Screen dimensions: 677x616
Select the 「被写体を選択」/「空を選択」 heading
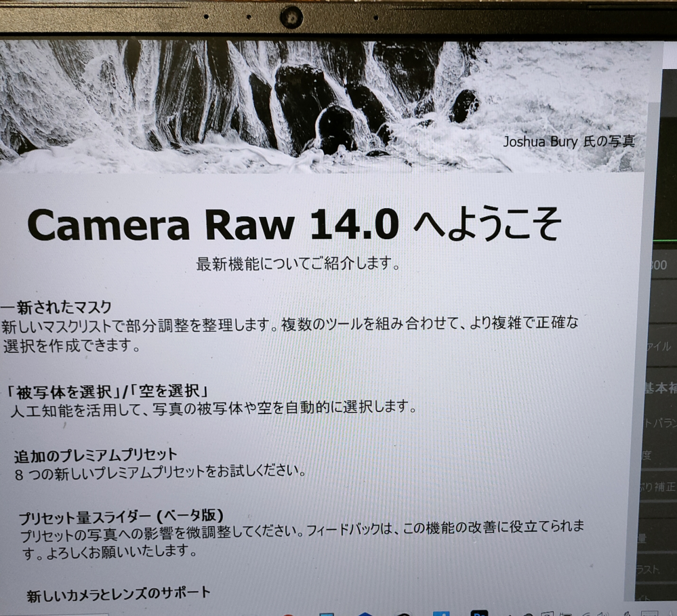coord(106,390)
